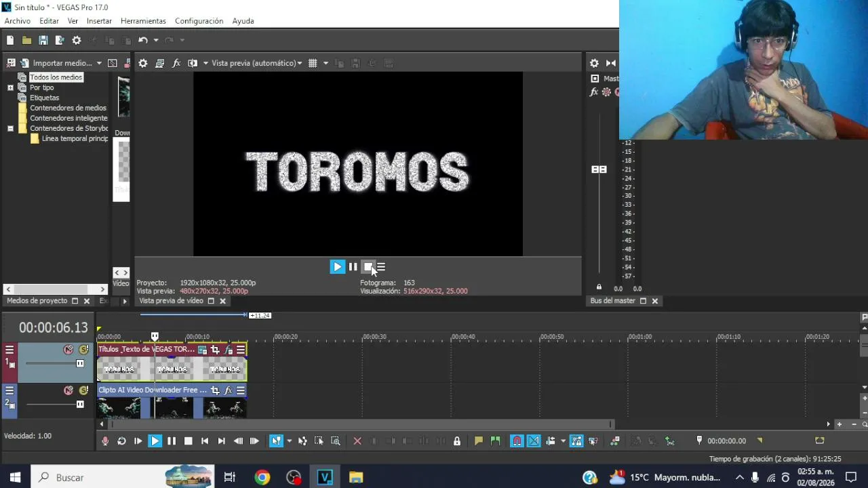
Task: Open the Editar menu
Action: pyautogui.click(x=49, y=21)
